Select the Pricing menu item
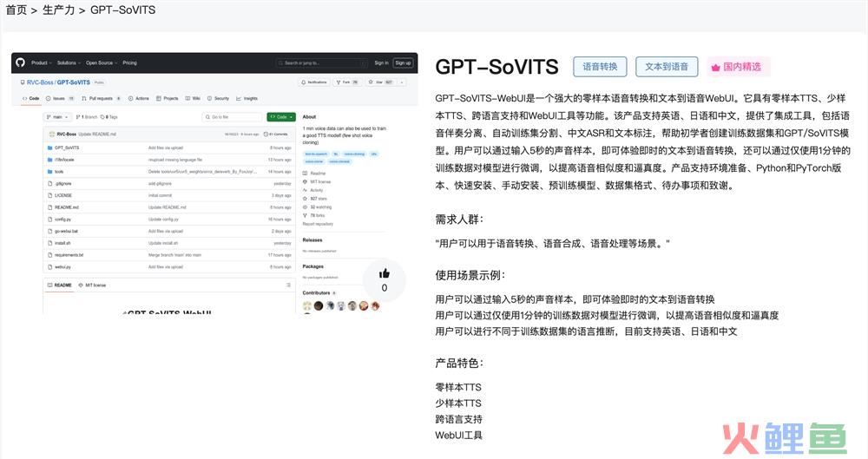The image size is (868, 459). 129,62
